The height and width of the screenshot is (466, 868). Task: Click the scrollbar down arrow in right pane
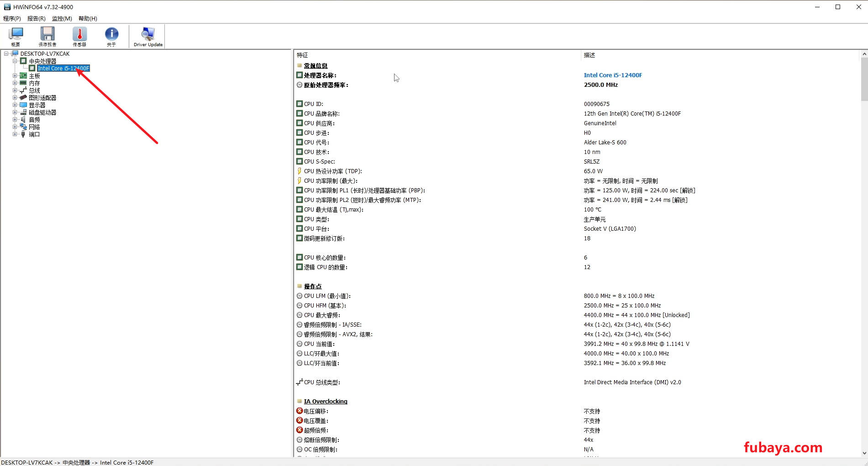coord(864,453)
